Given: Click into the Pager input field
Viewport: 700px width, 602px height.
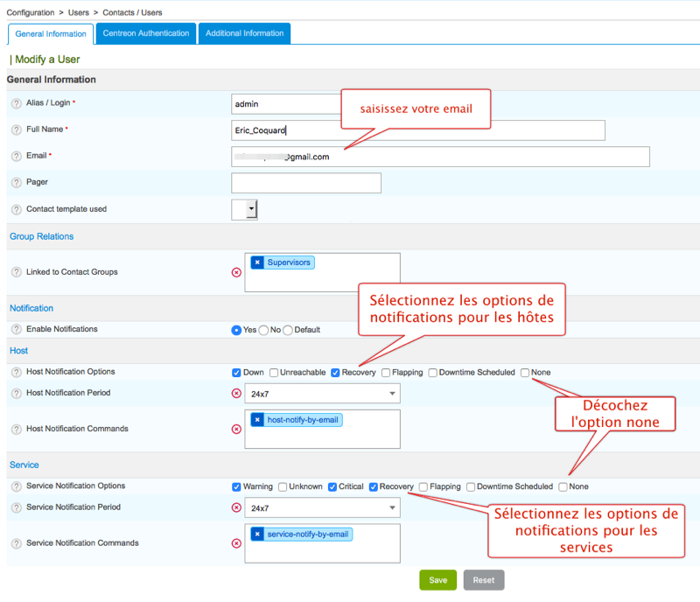Looking at the screenshot, I should 306,183.
